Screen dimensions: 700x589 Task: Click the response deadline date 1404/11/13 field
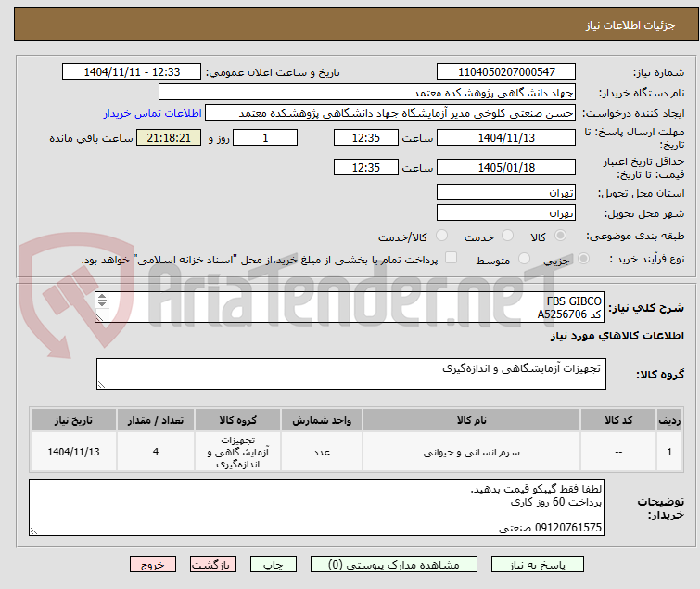tap(506, 137)
